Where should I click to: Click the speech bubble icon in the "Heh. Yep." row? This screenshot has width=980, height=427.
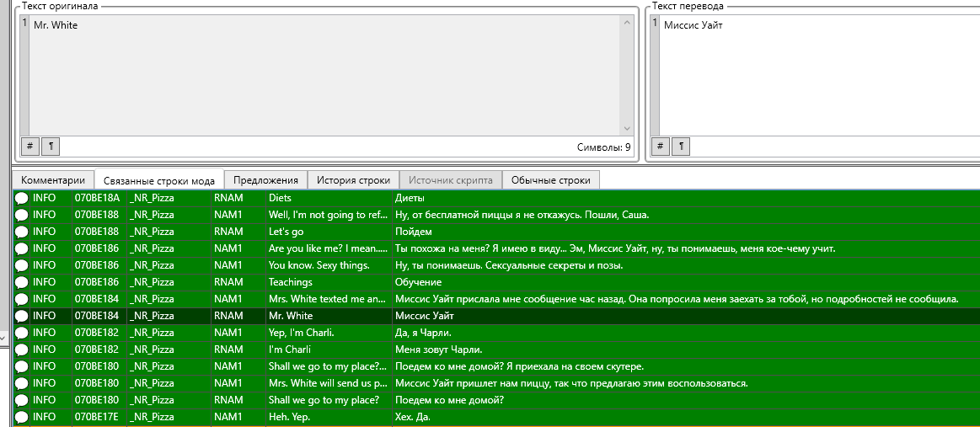pos(21,417)
